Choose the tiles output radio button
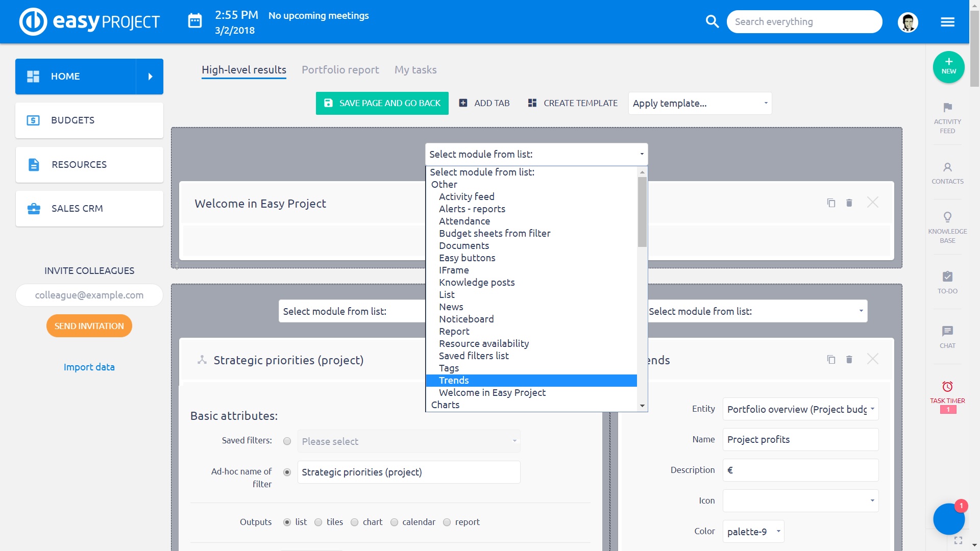 [x=318, y=522]
